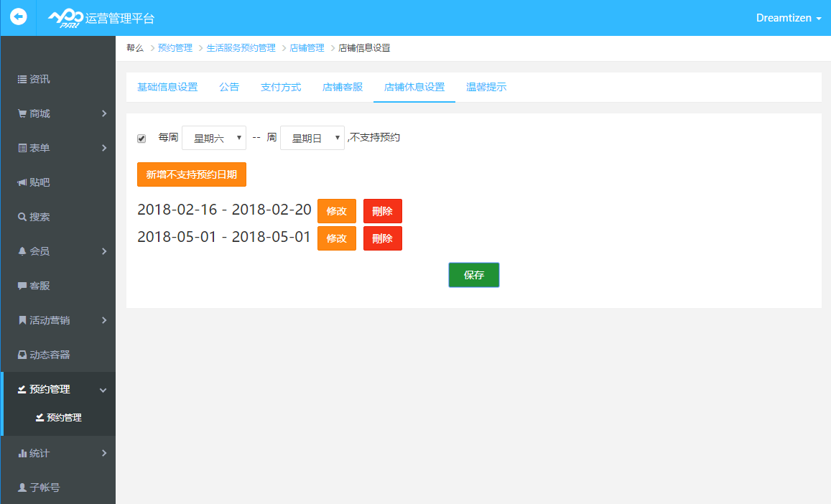Click 删除 for the 2018-02-16 range
The height and width of the screenshot is (504, 831).
383,211
